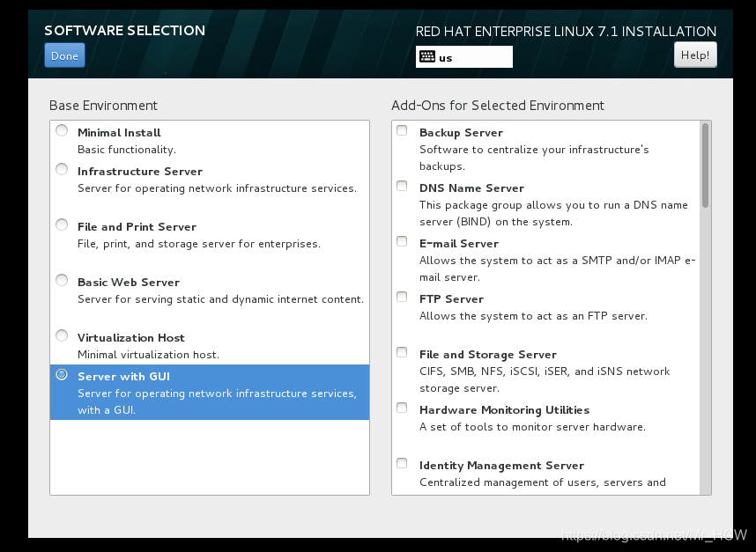The height and width of the screenshot is (552, 756).
Task: Enable Hardware Monitoring Utilities checkbox
Action: click(402, 408)
